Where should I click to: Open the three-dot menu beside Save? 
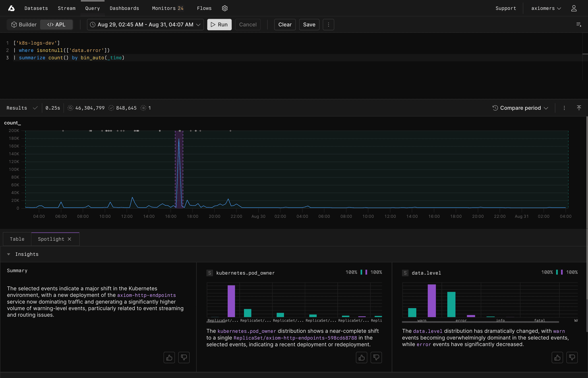(328, 24)
